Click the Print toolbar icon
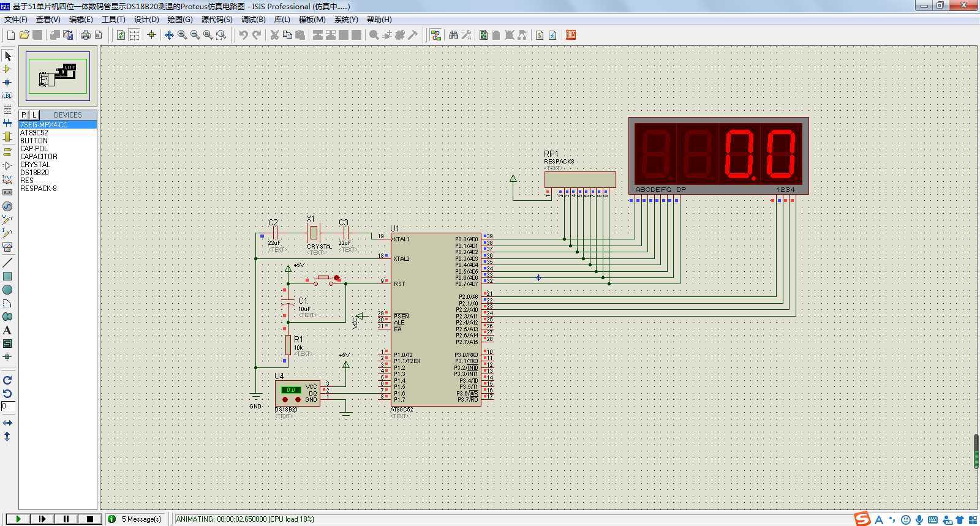 [x=86, y=35]
